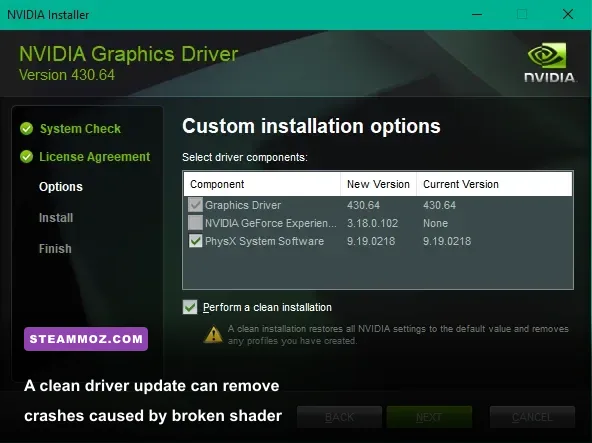
Task: Click the Select driver components label
Action: click(245, 157)
